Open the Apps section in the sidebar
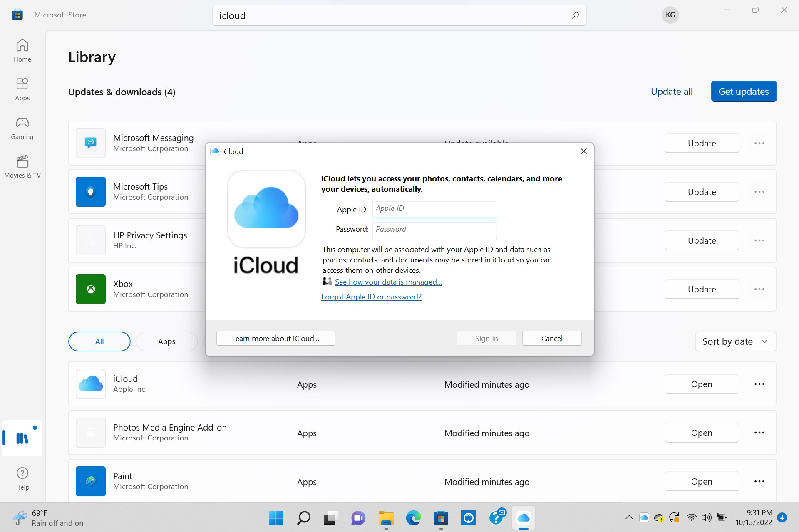The image size is (799, 532). pyautogui.click(x=22, y=89)
